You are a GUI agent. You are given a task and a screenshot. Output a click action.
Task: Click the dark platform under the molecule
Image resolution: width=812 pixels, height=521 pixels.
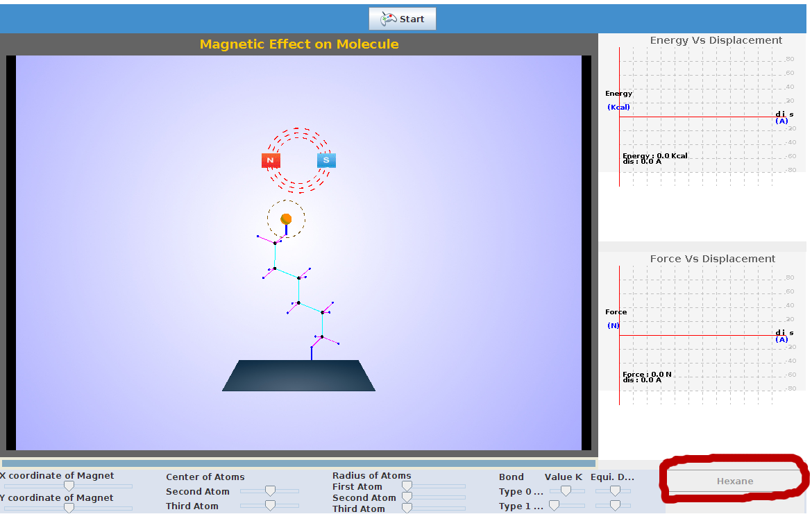coord(299,375)
